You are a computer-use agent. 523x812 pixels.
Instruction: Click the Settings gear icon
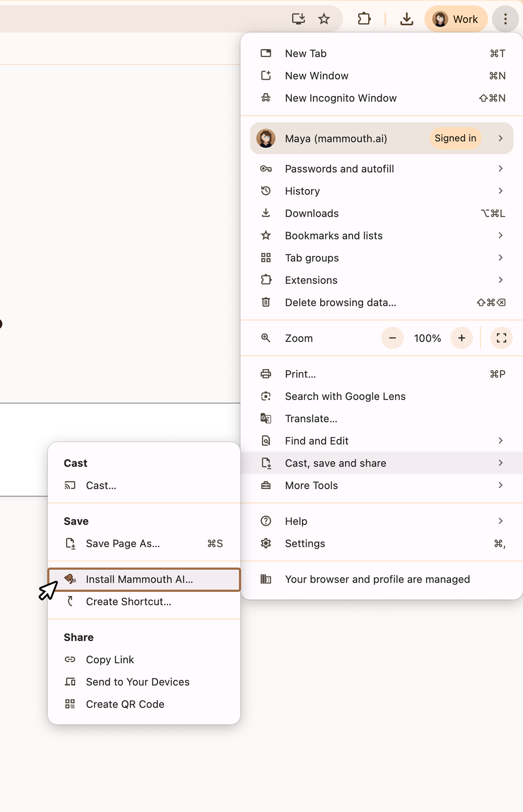point(266,543)
